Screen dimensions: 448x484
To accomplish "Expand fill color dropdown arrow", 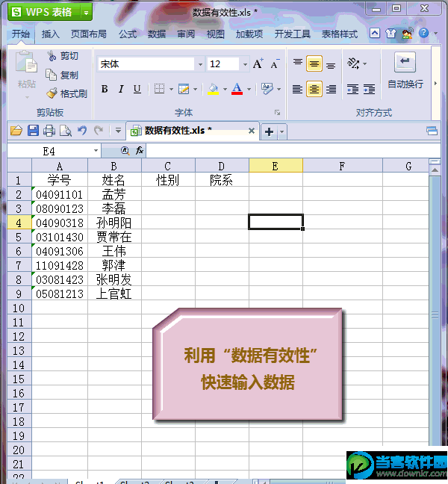I will [x=225, y=90].
